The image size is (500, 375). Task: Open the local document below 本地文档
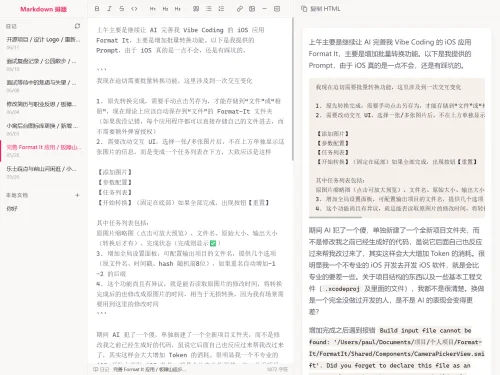(x=43, y=209)
